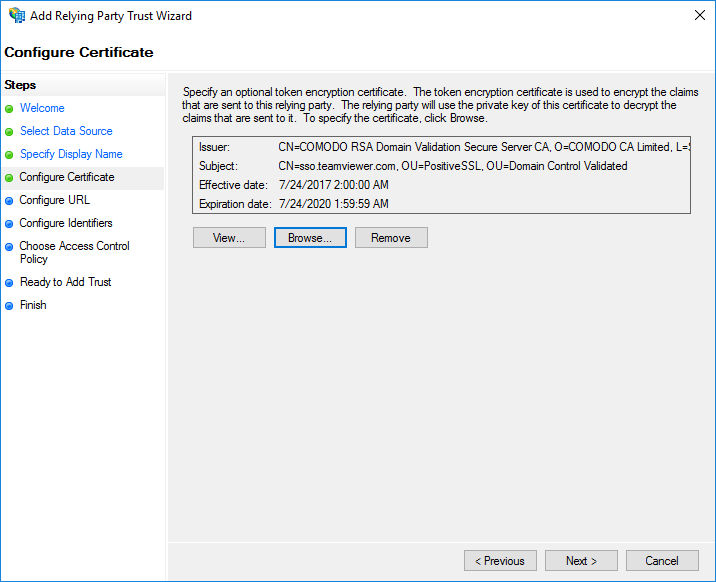Click blue bullet beside Configure Identifiers
Screen dimensions: 716x582
9,224
